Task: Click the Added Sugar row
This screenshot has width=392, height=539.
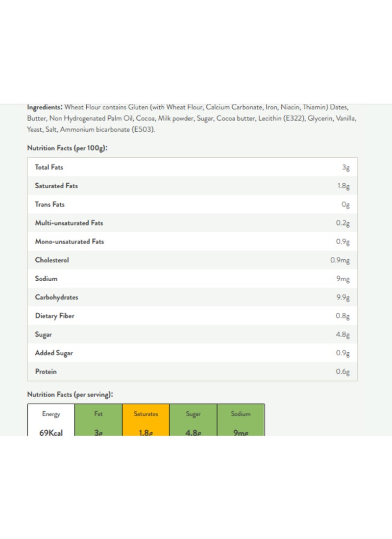Action: 193,353
